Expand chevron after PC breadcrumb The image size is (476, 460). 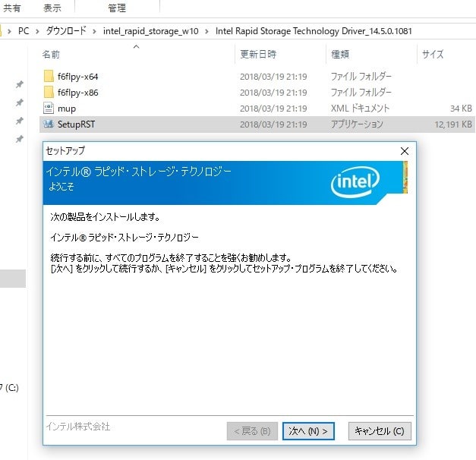37,31
